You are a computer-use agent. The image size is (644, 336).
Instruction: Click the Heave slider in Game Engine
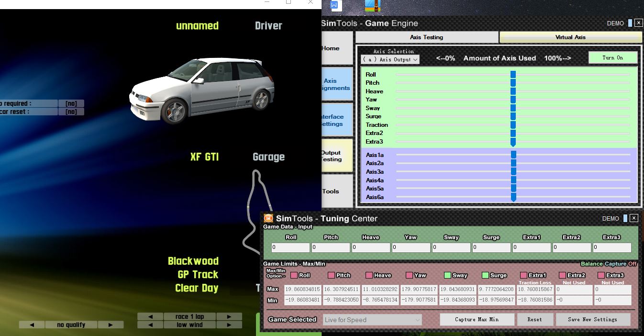tap(513, 91)
